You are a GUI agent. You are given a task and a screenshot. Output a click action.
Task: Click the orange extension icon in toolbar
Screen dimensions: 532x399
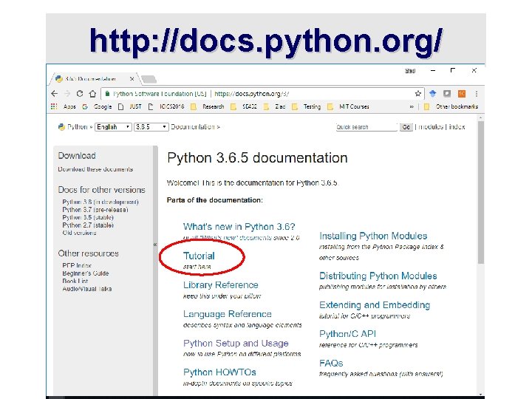(x=462, y=94)
